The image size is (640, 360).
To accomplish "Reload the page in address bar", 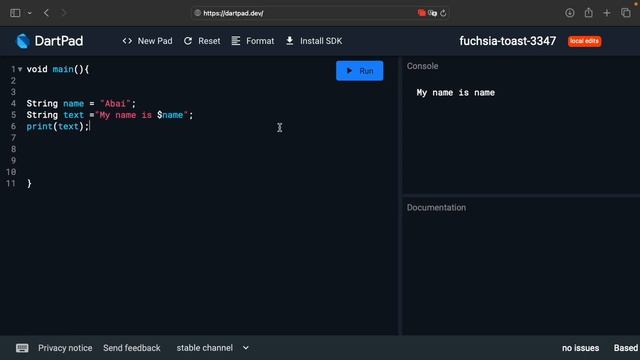I will coord(443,13).
